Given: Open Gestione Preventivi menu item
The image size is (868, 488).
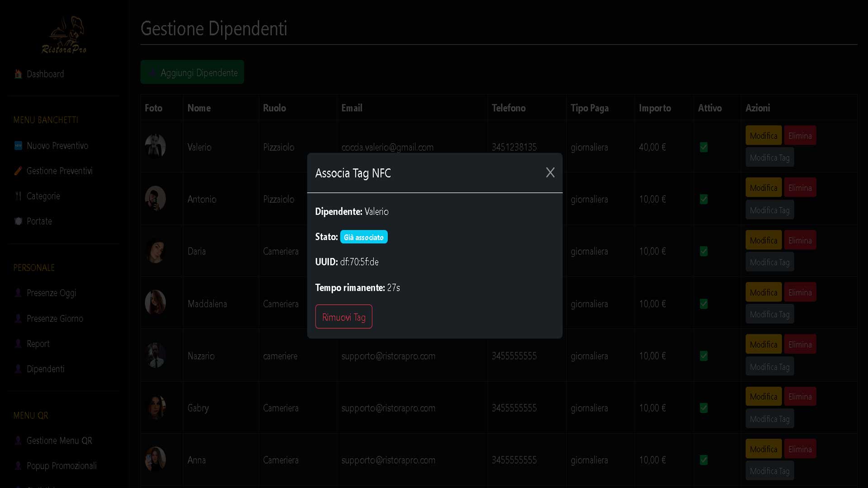Looking at the screenshot, I should pos(60,171).
